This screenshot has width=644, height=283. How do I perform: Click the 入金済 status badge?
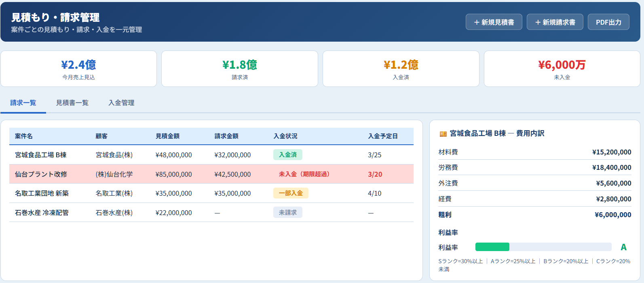(x=287, y=155)
